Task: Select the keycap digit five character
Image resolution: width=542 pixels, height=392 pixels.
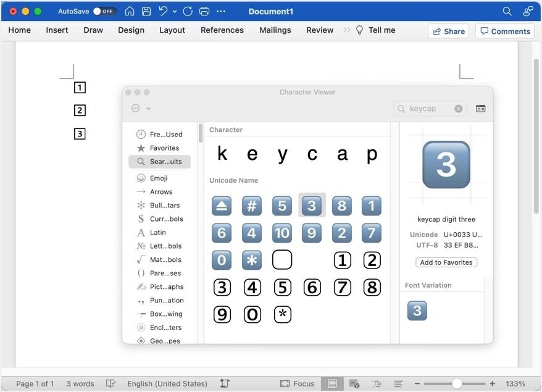Action: (x=281, y=206)
